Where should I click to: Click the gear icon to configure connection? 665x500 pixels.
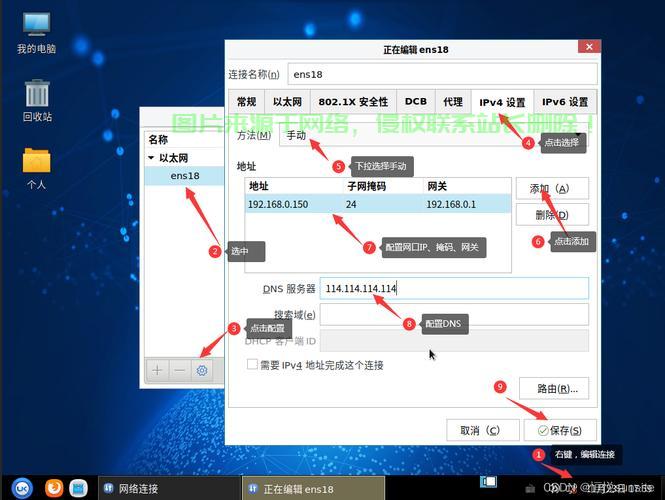[202, 370]
